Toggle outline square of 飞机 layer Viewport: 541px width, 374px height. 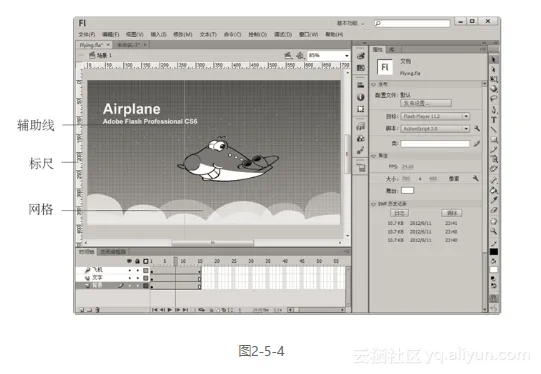(x=146, y=270)
